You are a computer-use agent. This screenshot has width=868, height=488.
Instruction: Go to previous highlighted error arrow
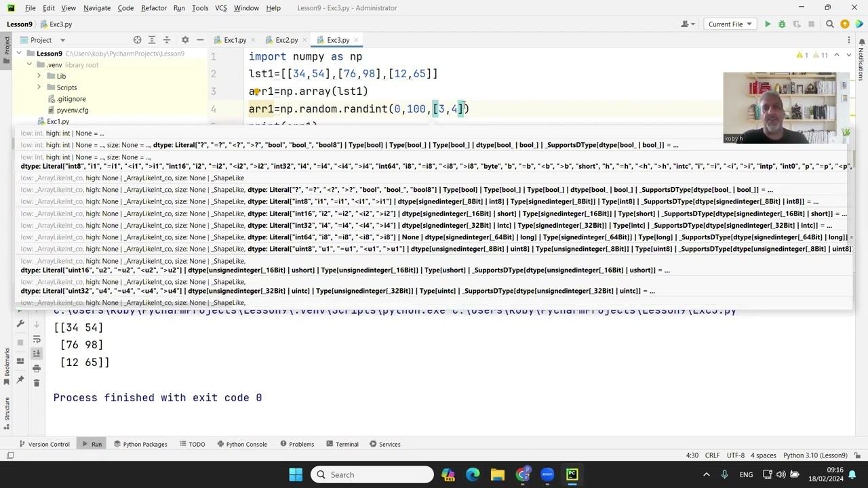837,55
